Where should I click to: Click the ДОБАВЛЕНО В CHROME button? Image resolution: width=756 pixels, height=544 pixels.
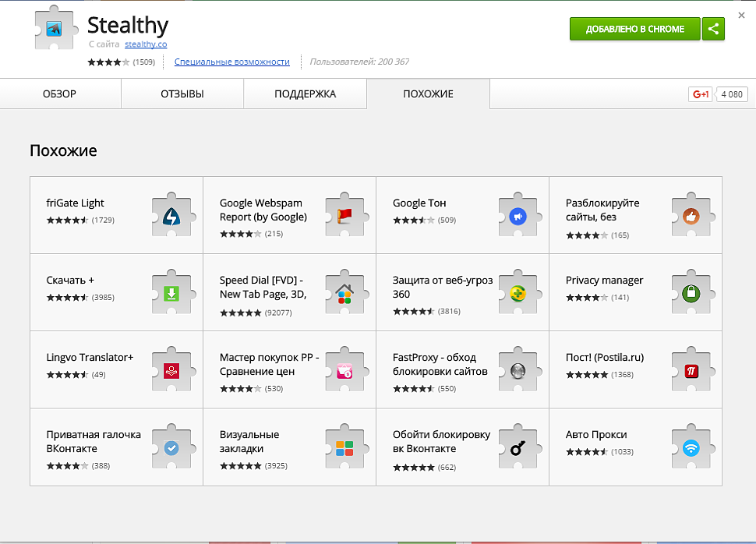[635, 29]
